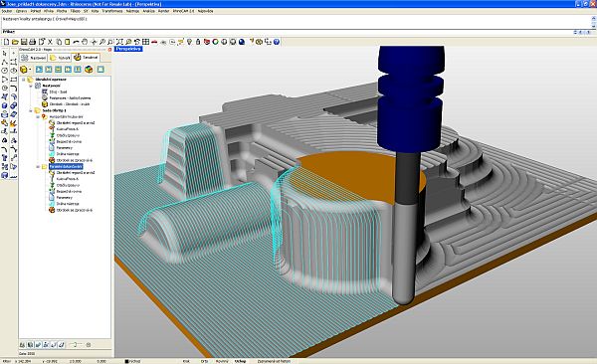Select Parametry under Horizontální hrubování
The height and width of the screenshot is (364, 597).
coord(65,148)
